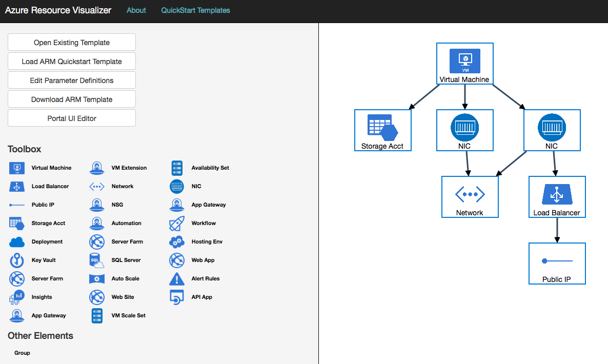608x364 pixels.
Task: Select the Virtual Machine node in the diagram
Action: [464, 63]
